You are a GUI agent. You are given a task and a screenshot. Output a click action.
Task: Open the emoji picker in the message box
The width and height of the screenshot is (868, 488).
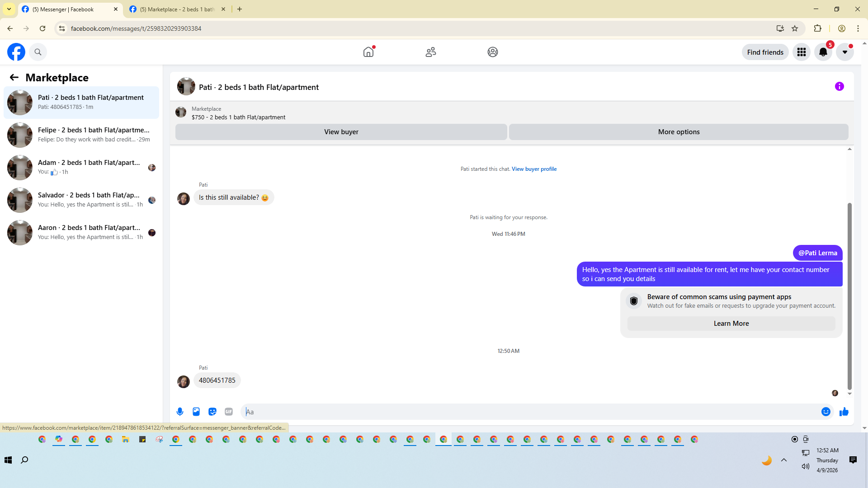[826, 412]
